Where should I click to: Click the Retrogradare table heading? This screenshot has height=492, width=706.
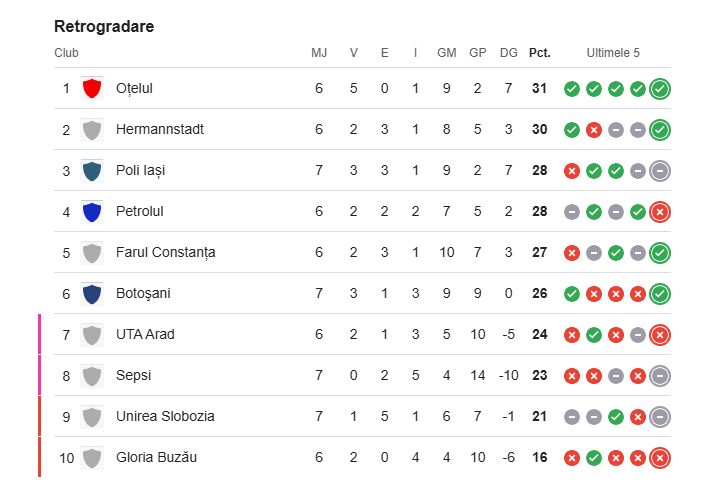coord(104,26)
